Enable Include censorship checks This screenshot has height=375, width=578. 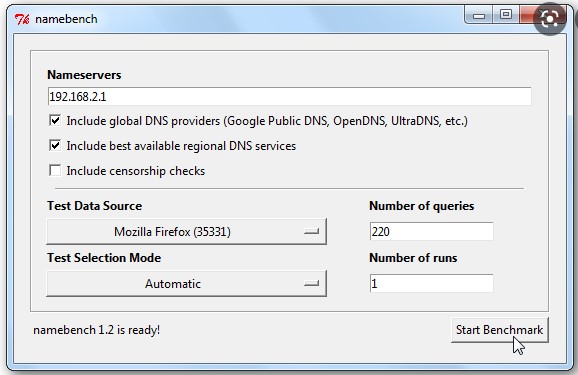click(x=55, y=170)
